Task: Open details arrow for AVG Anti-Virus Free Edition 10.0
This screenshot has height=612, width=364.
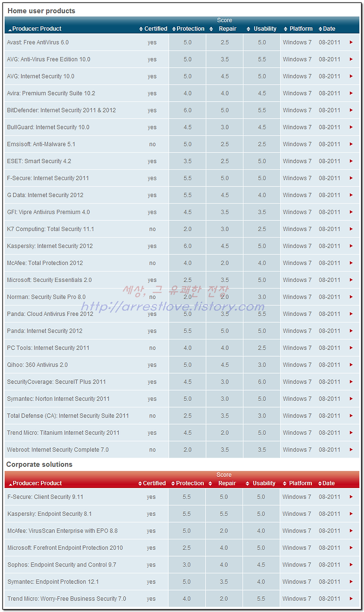Action: 351,59
